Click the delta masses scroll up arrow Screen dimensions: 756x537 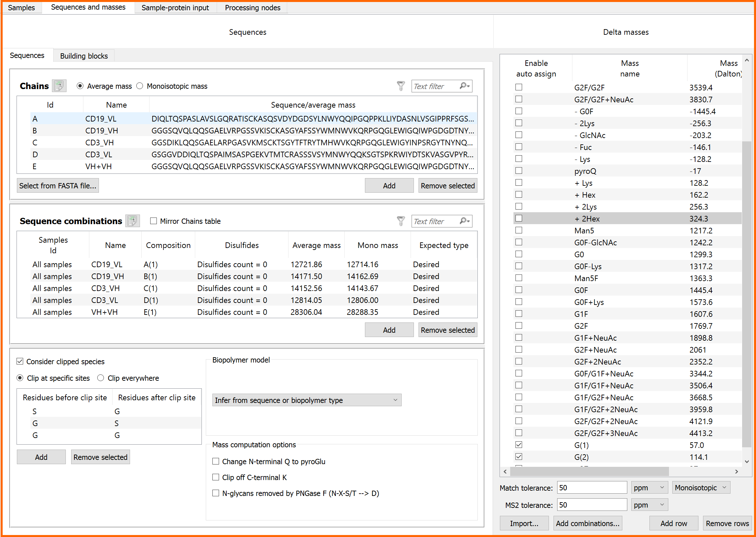coord(747,61)
